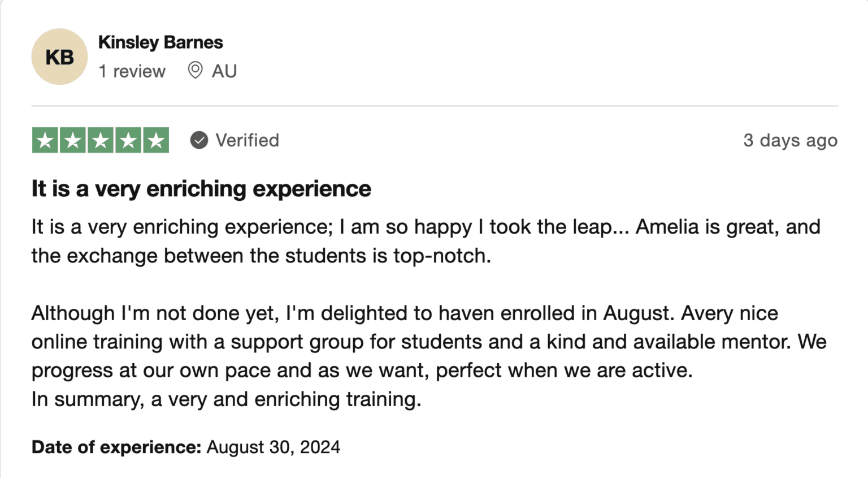This screenshot has height=478, width=868.
Task: Click the Verified checkmark icon
Action: click(x=199, y=140)
